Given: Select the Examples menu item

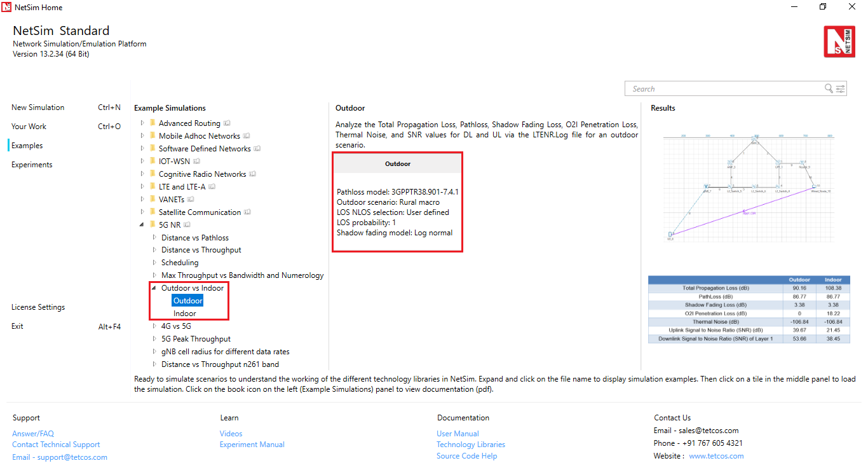Looking at the screenshot, I should [27, 146].
